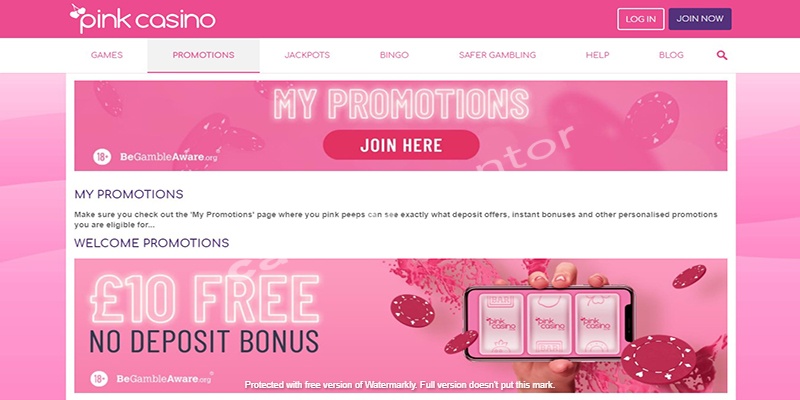Click the My Promotions neon banner
Image resolution: width=800 pixels, height=400 pixels.
click(x=401, y=126)
